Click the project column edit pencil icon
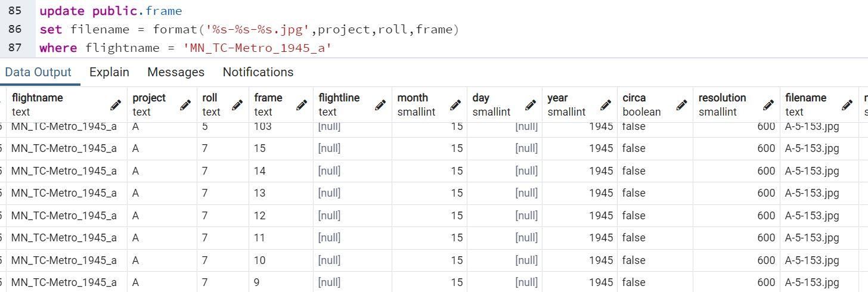Screen dimensions: 868x292 (185, 105)
